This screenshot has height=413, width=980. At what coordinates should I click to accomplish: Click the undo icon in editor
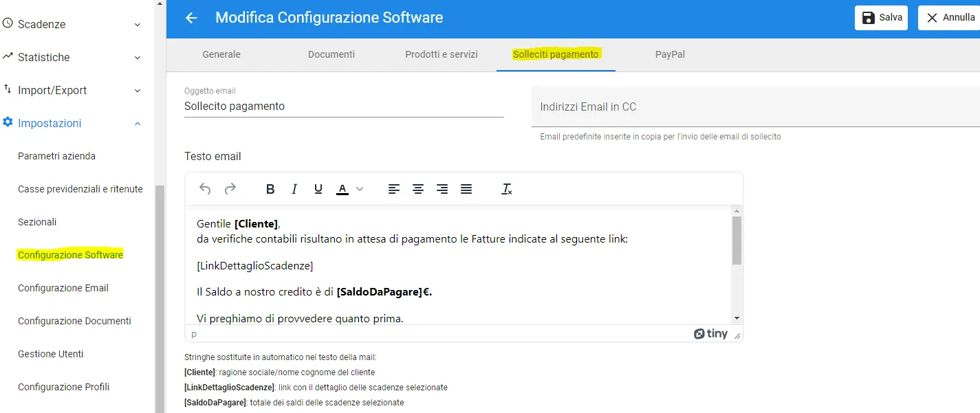coord(204,189)
